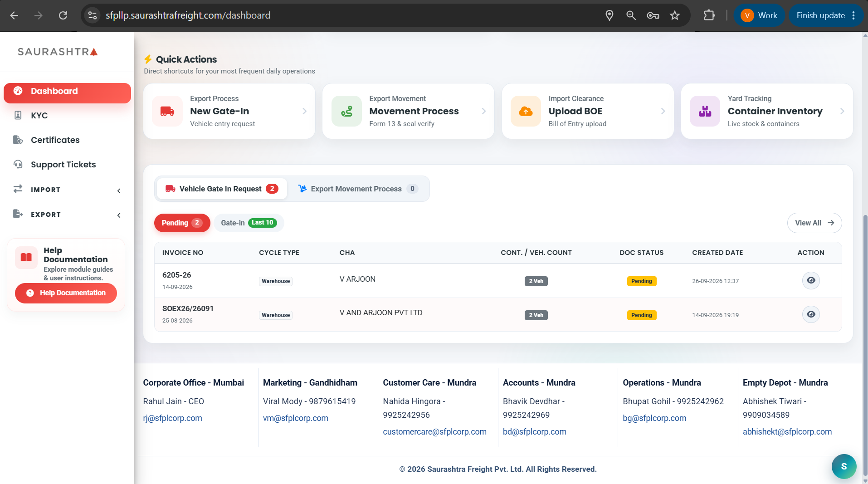Open the zoom magnifier icon in address bar
The width and height of the screenshot is (868, 484).
(x=631, y=15)
